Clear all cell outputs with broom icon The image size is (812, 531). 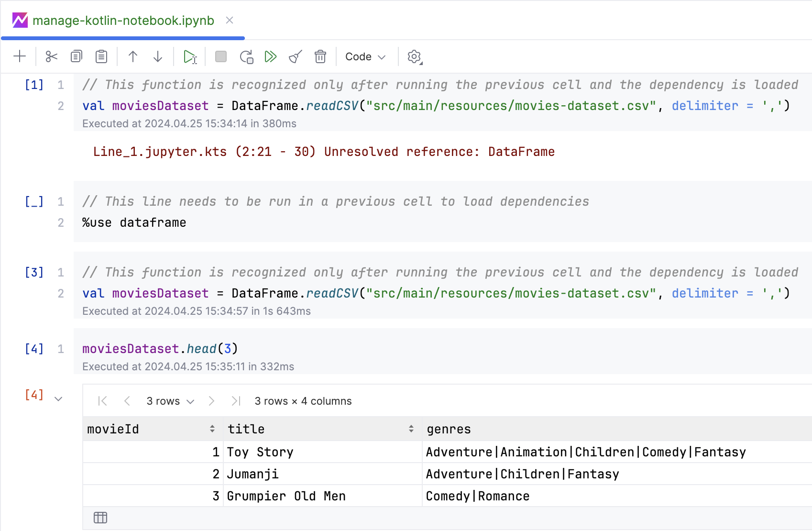pos(295,56)
